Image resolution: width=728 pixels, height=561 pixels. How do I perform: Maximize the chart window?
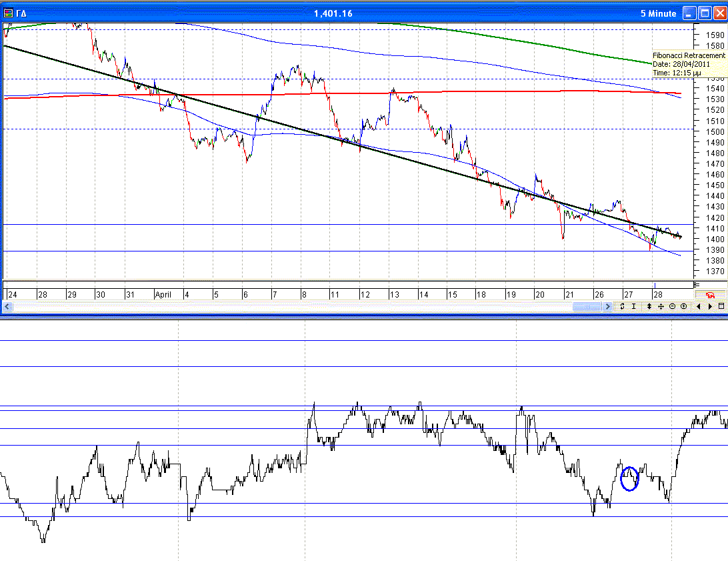click(x=705, y=13)
